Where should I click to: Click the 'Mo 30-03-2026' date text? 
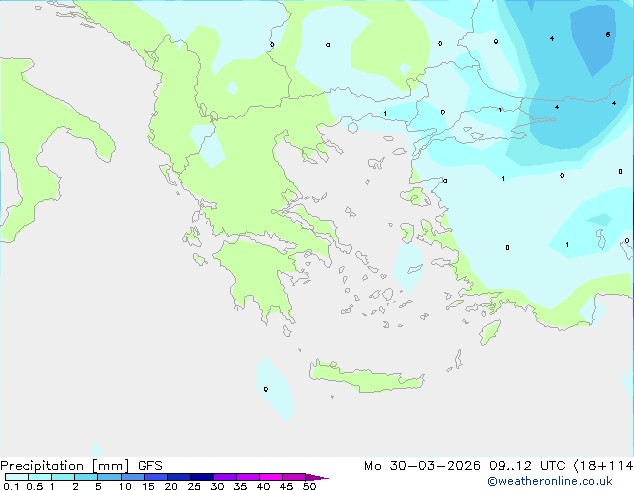pyautogui.click(x=422, y=466)
